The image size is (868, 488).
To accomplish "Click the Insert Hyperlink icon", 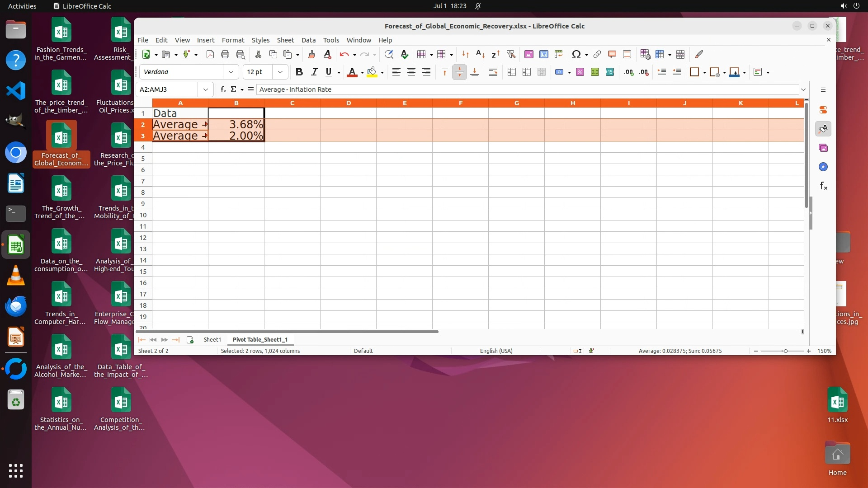I will [x=597, y=55].
